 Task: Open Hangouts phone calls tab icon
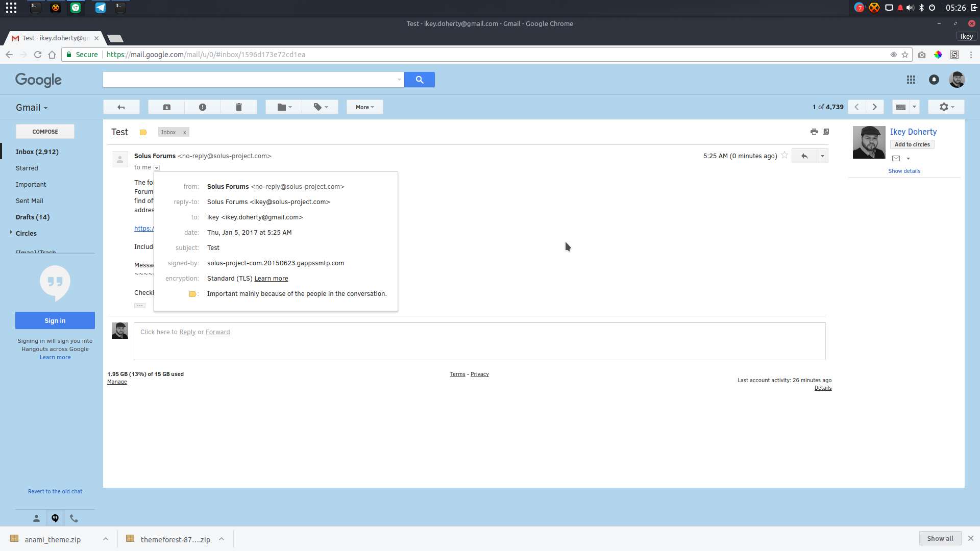tap(74, 518)
